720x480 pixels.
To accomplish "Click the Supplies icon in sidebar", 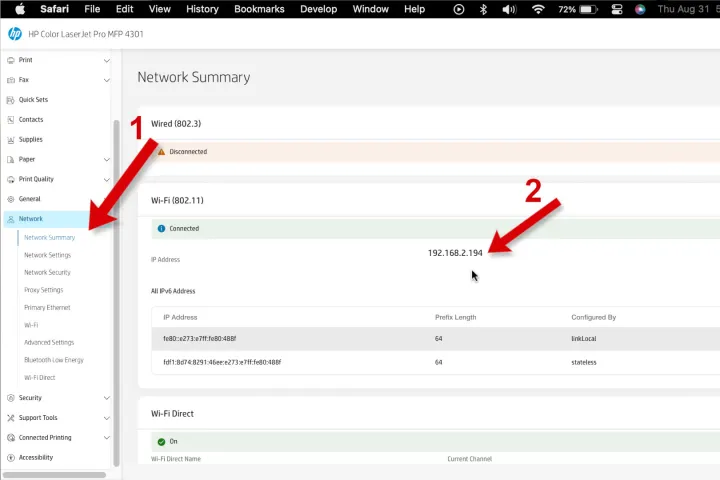I will click(11, 140).
